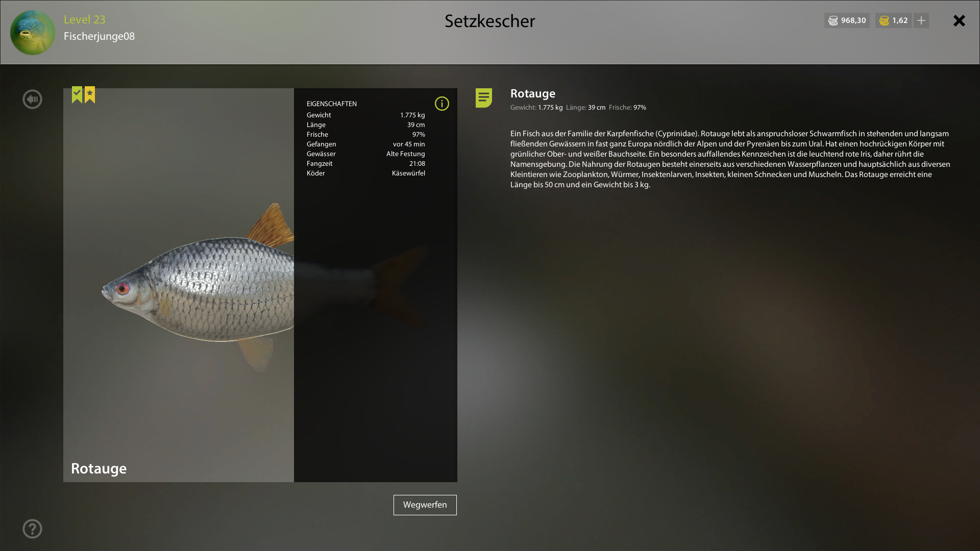The height and width of the screenshot is (551, 980).
Task: Click the back arrow icon
Action: (32, 99)
